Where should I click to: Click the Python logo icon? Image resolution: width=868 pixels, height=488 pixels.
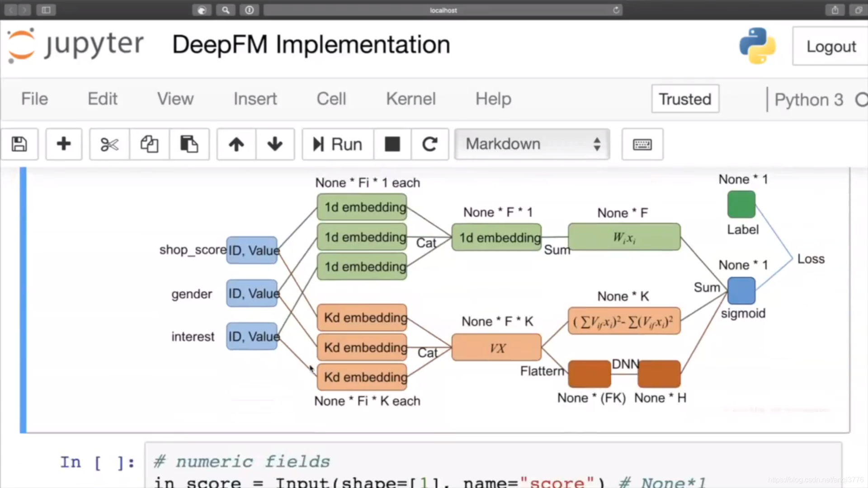tap(757, 46)
